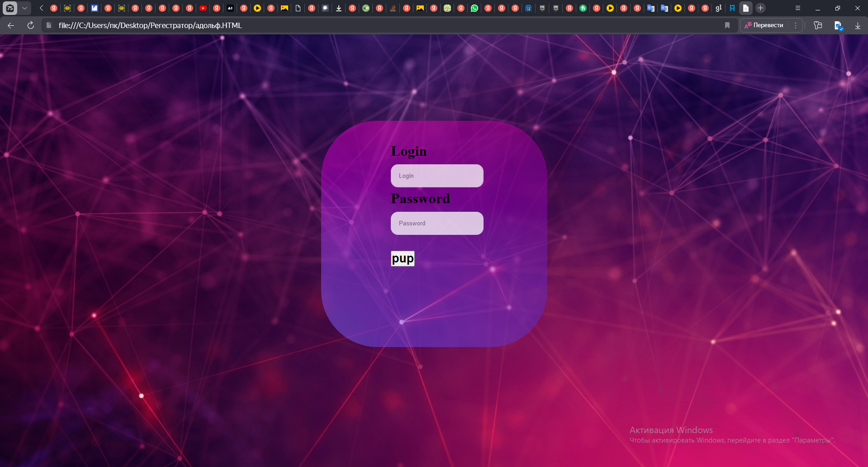The height and width of the screenshot is (467, 868).
Task: Open the browser hamburger menu
Action: (798, 8)
